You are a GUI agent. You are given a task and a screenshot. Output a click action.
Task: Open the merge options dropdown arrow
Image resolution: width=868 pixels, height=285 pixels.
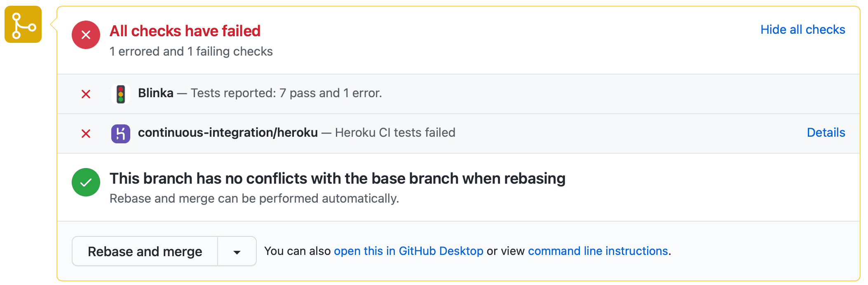click(237, 251)
